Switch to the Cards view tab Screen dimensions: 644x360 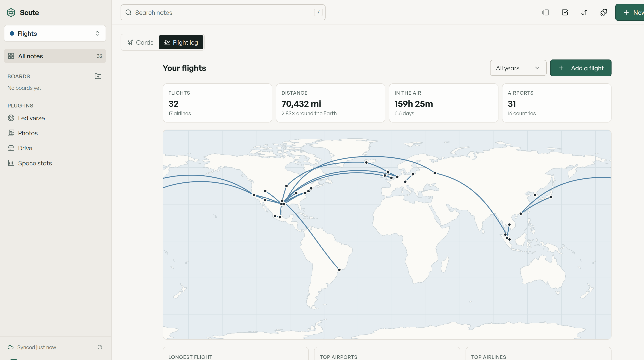[140, 42]
